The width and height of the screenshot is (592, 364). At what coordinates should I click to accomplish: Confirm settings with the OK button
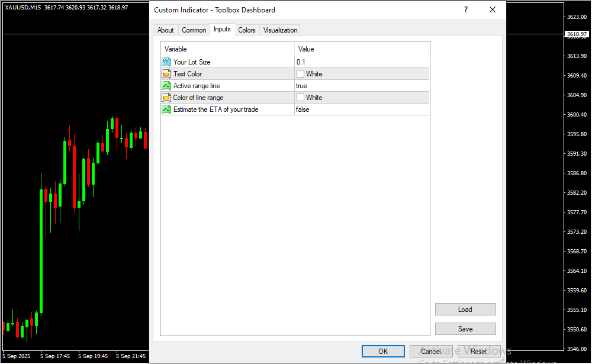pyautogui.click(x=383, y=352)
